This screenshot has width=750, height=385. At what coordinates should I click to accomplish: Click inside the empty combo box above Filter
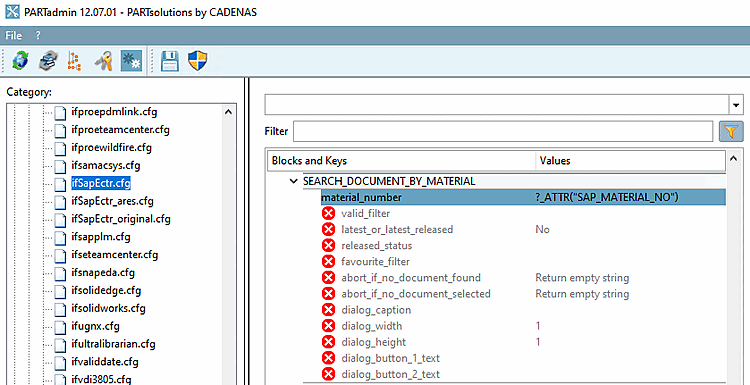coord(496,105)
